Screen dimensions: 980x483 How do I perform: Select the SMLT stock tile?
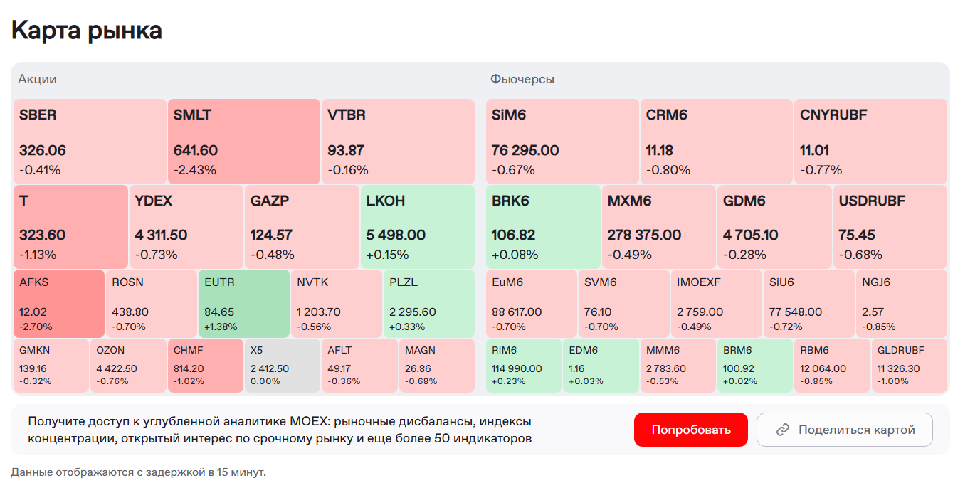coord(244,142)
